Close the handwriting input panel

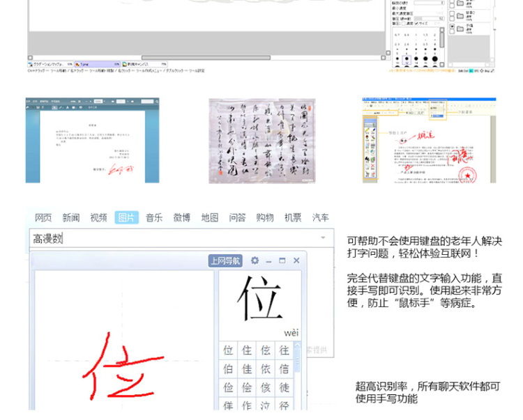[296, 260]
